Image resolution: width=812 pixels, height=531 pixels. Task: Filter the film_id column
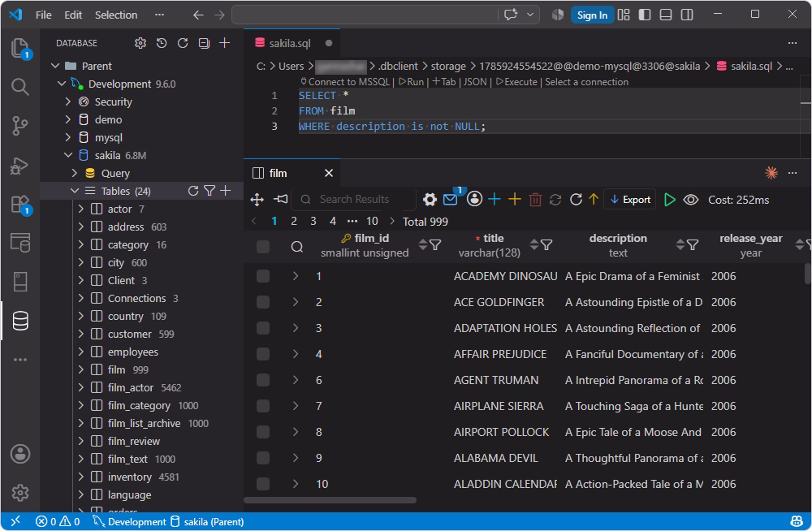435,245
